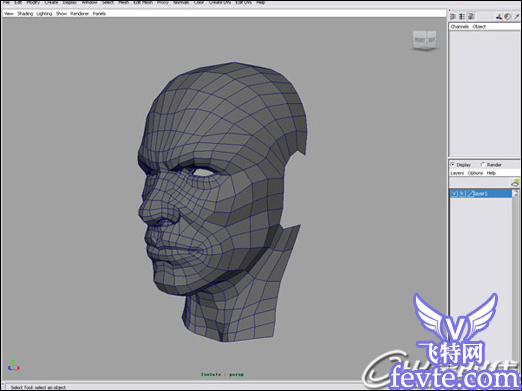Toggle visibility V box of layer1
This screenshot has height=391, width=522.
coord(454,194)
